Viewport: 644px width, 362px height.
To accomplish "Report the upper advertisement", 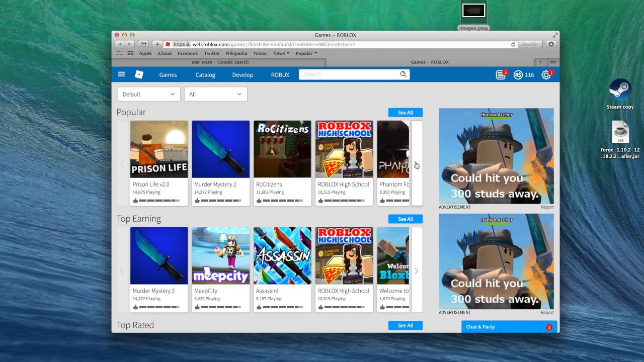I will pyautogui.click(x=547, y=207).
